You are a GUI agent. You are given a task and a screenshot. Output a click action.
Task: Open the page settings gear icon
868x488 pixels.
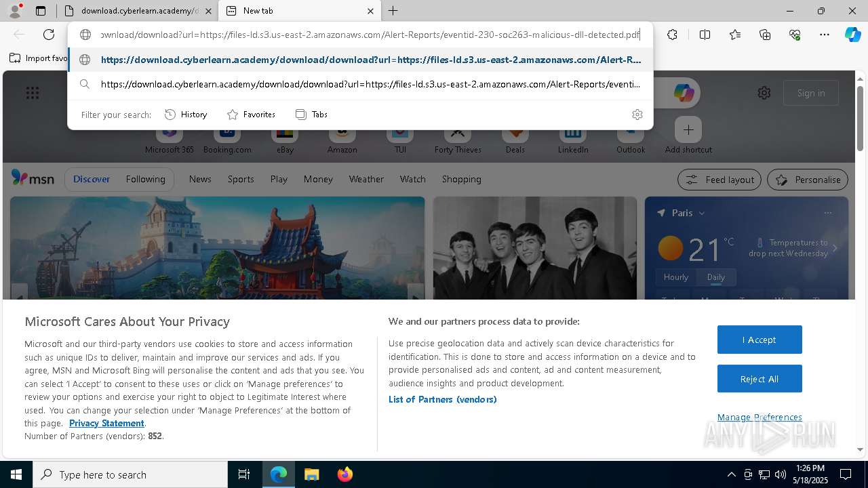[x=764, y=93]
